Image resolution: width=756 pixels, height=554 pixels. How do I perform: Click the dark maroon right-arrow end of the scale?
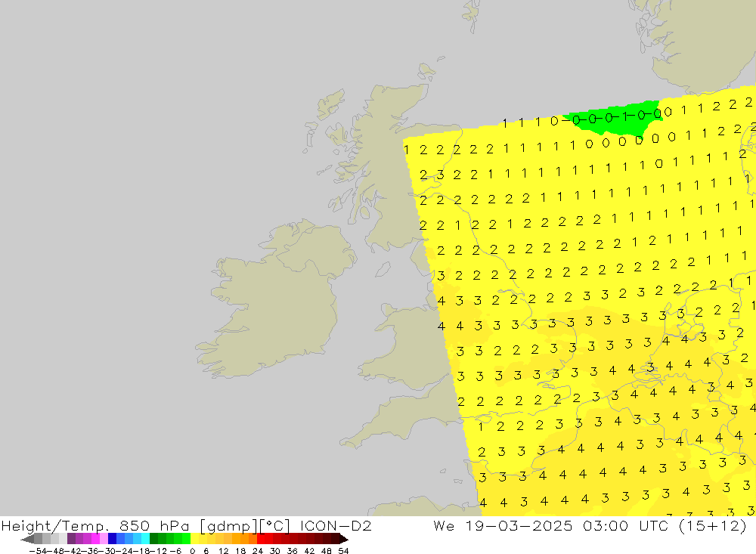coord(343,539)
